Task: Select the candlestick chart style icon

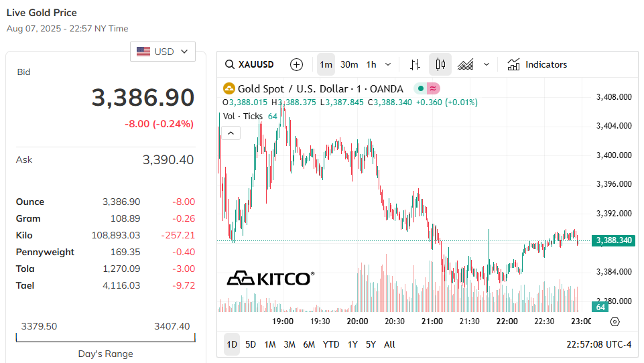Action: [x=440, y=64]
